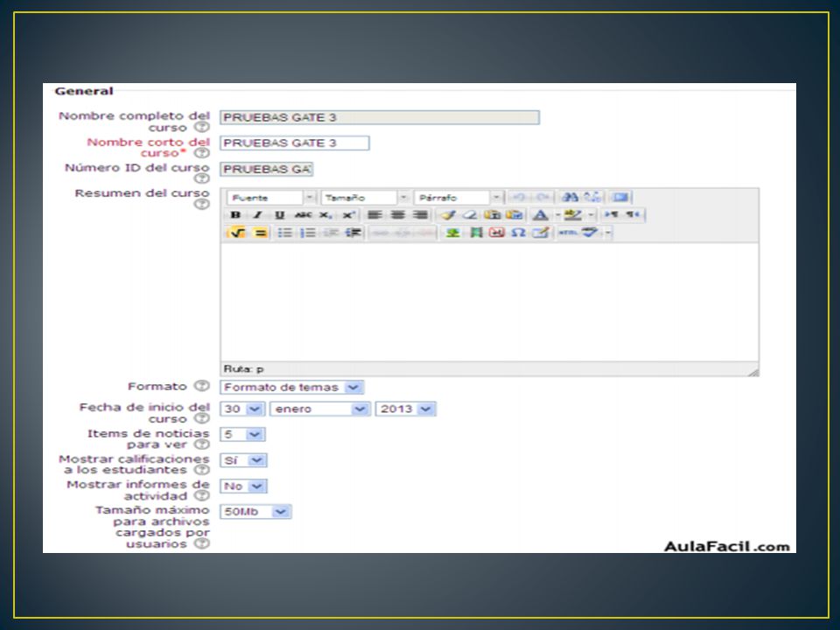840x630 pixels.
Task: Align text right in the editor
Action: pyautogui.click(x=420, y=215)
